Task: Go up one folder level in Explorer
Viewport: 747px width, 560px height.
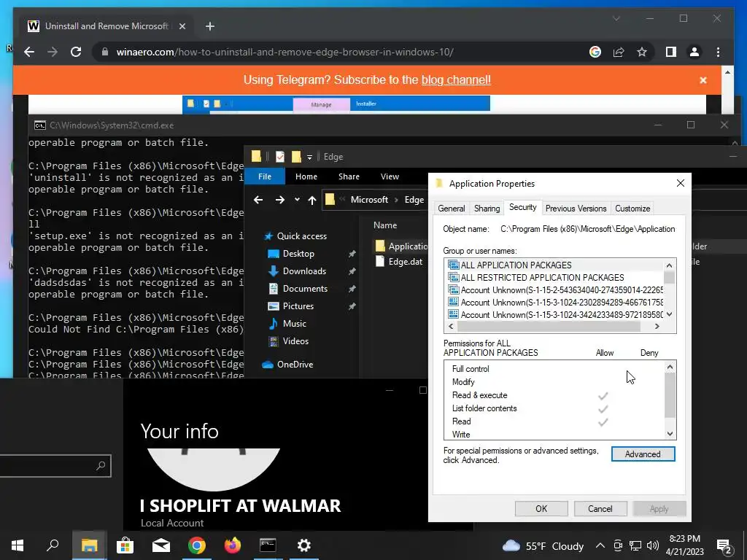Action: click(312, 200)
